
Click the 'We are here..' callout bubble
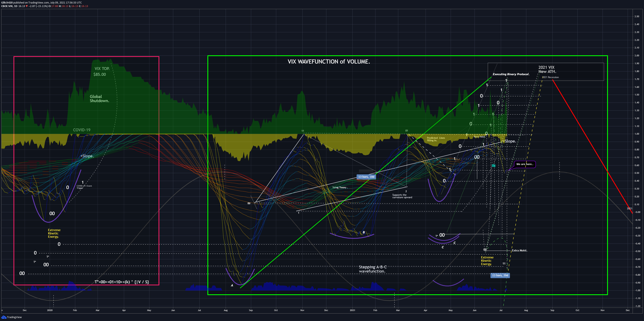pyautogui.click(x=525, y=164)
